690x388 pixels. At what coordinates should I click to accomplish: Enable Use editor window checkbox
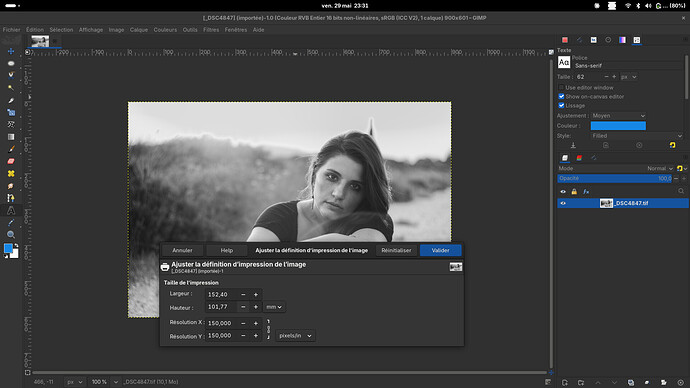point(562,88)
